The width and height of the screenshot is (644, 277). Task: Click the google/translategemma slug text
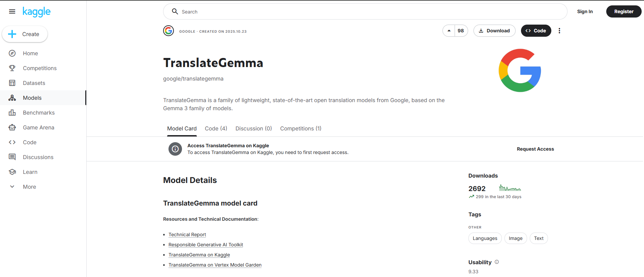[193, 79]
